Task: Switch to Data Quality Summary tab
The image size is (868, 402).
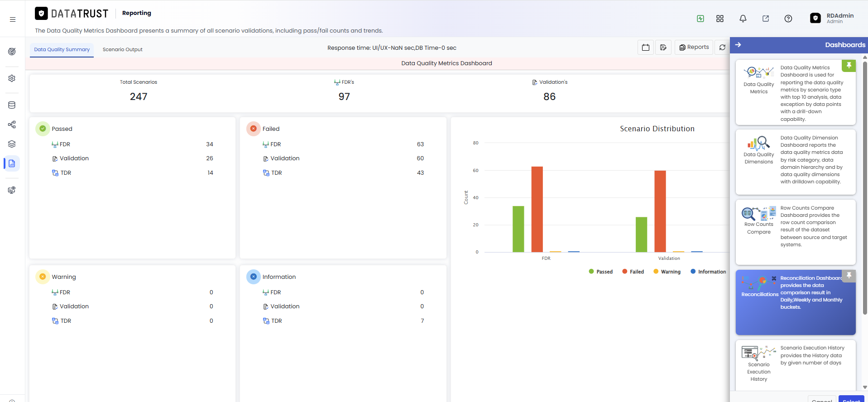Action: (x=62, y=49)
